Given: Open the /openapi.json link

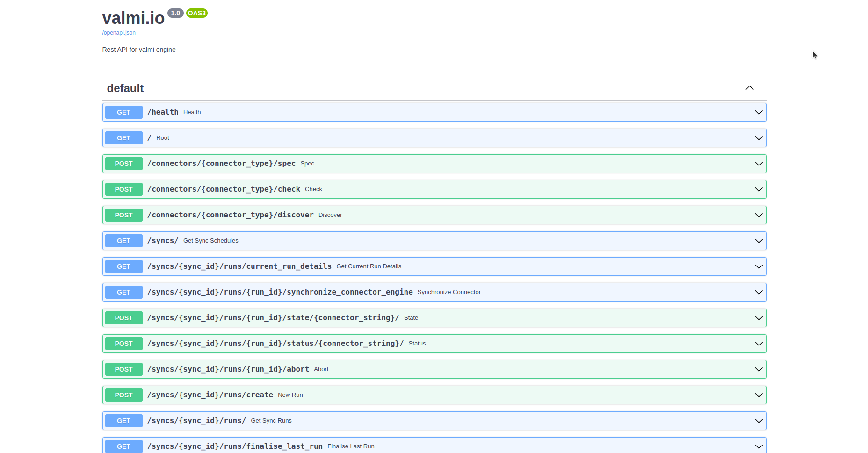Looking at the screenshot, I should point(119,33).
